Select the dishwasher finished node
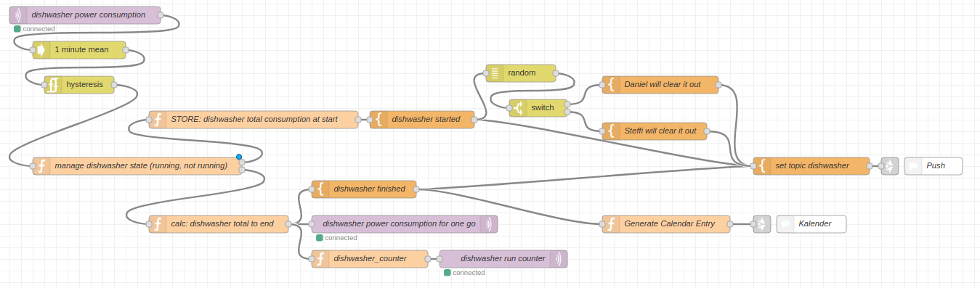The width and height of the screenshot is (980, 288). (x=364, y=189)
